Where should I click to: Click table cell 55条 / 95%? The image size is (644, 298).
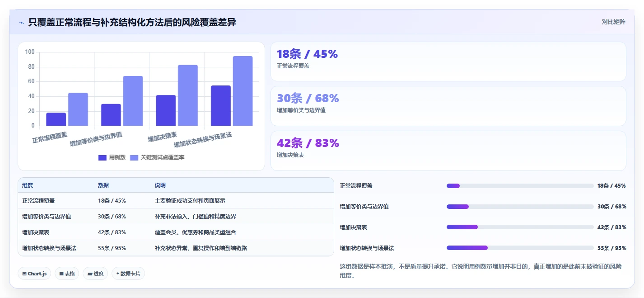click(x=112, y=248)
